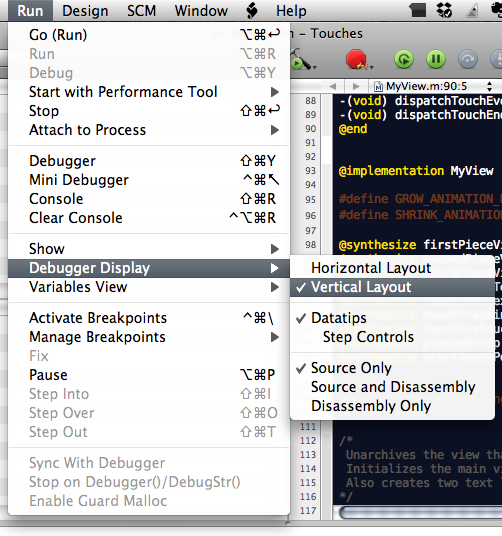Open the Run menu
This screenshot has height=536, width=502.
tap(30, 11)
